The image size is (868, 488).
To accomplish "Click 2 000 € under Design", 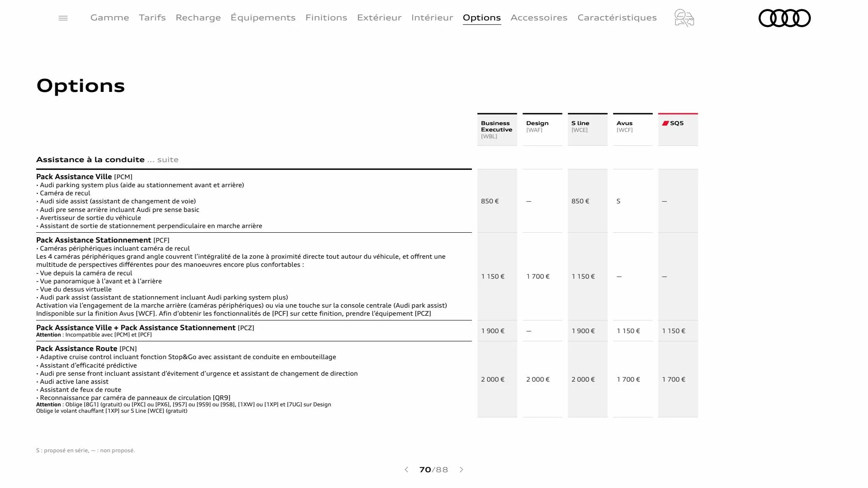I will [538, 380].
